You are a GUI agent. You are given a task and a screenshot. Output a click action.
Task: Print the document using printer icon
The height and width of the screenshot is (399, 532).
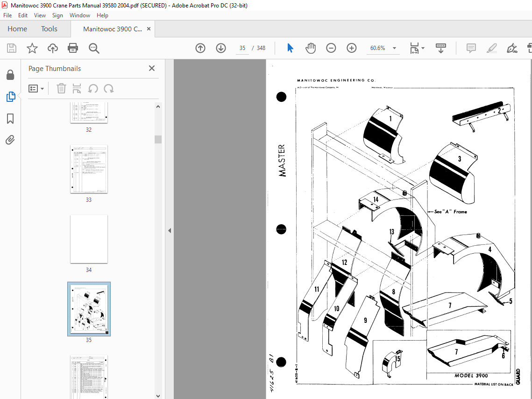(x=73, y=48)
